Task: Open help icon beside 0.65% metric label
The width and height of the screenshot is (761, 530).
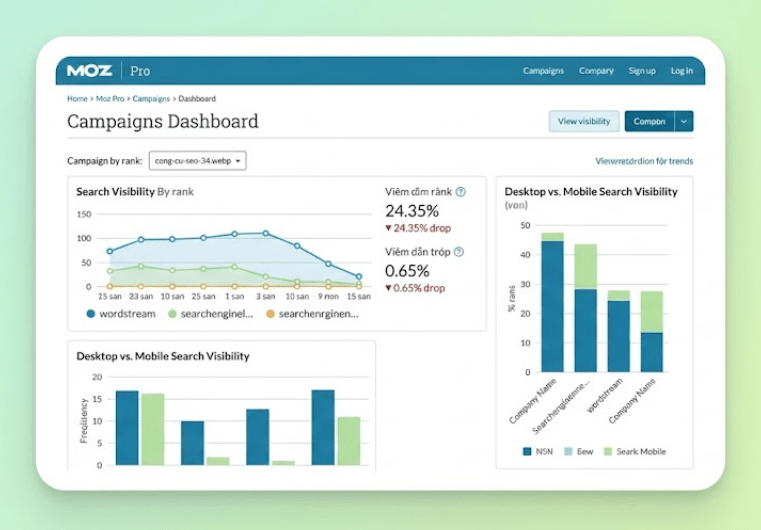Action: (x=459, y=252)
